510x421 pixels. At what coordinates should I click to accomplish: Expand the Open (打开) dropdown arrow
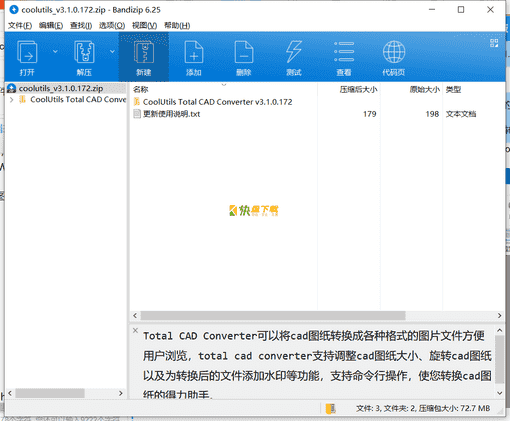[x=55, y=51]
